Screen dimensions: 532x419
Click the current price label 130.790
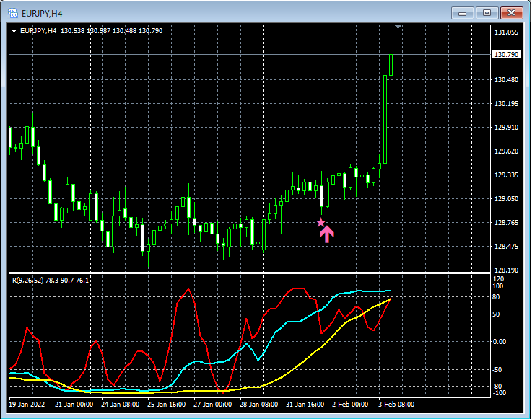[506, 54]
